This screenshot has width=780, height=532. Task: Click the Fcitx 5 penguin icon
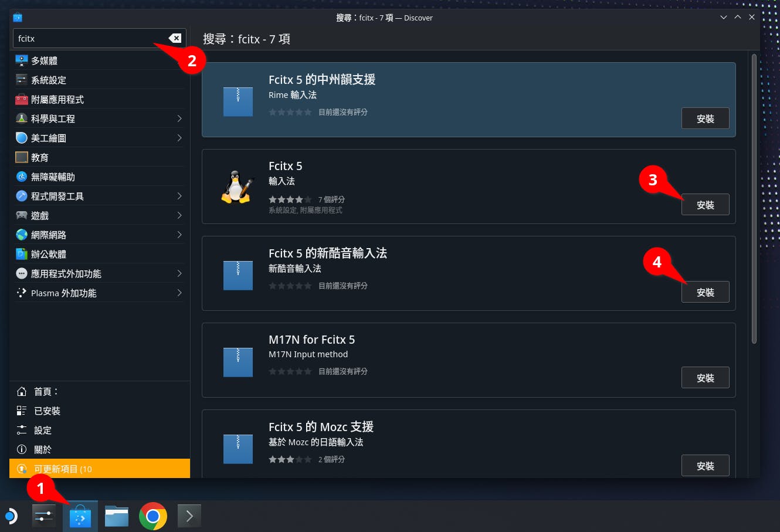coord(238,187)
